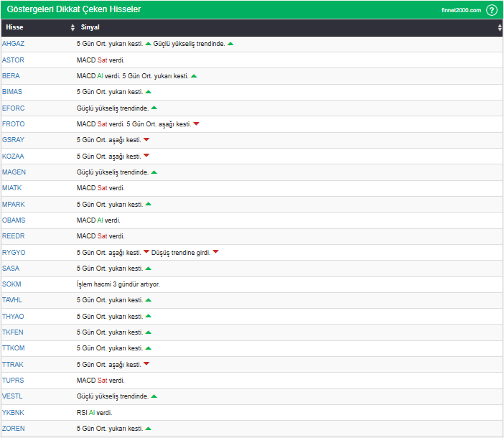Select 'MACD Sat verdi.' in MIATK row

101,187
